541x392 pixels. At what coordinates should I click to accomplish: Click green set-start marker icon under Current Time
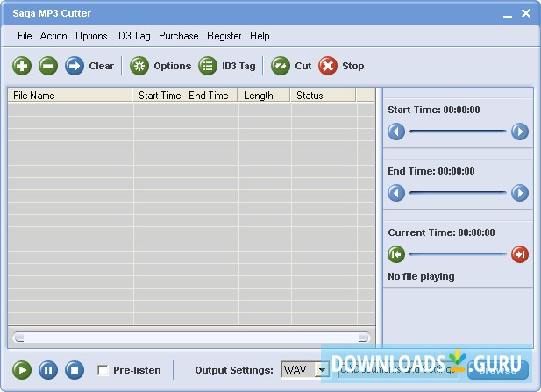(396, 254)
